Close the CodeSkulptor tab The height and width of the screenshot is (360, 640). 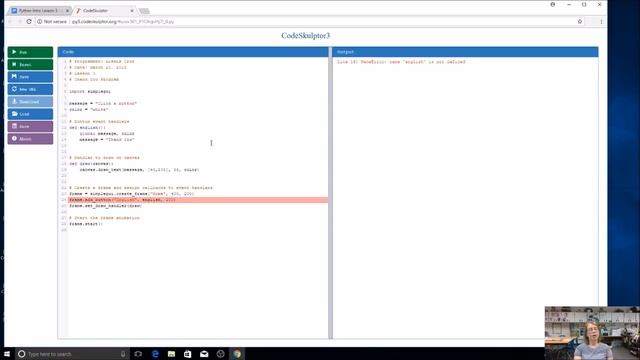pyautogui.click(x=132, y=11)
